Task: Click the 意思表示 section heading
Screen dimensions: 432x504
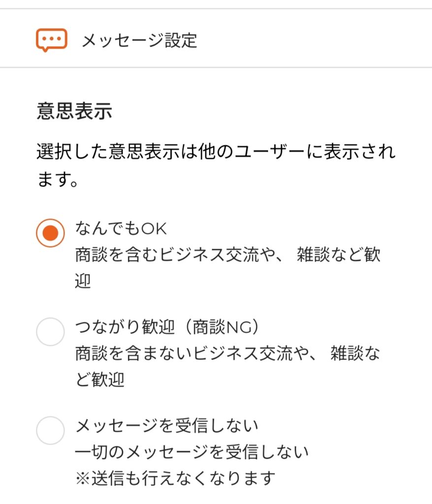Action: (74, 112)
